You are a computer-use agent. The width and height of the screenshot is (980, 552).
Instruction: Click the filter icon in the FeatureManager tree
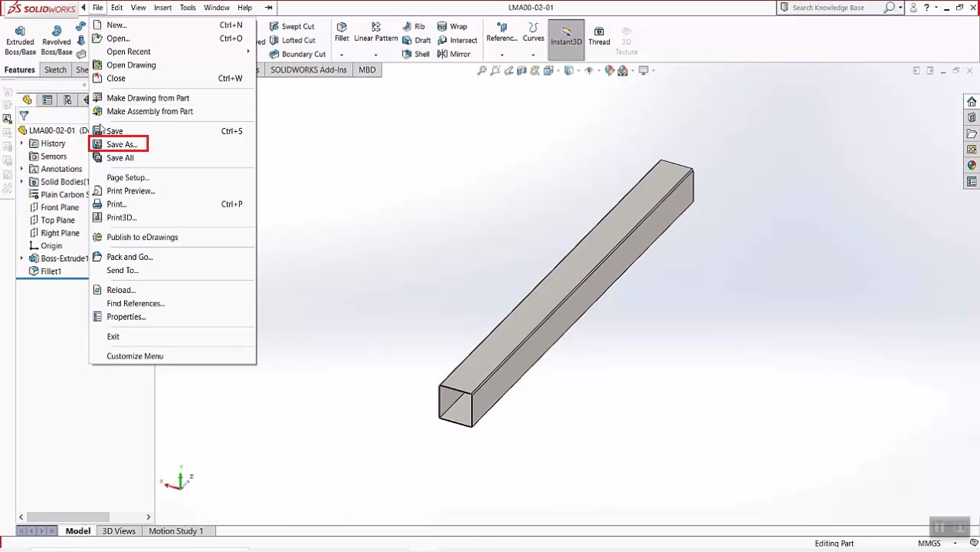[x=23, y=116]
